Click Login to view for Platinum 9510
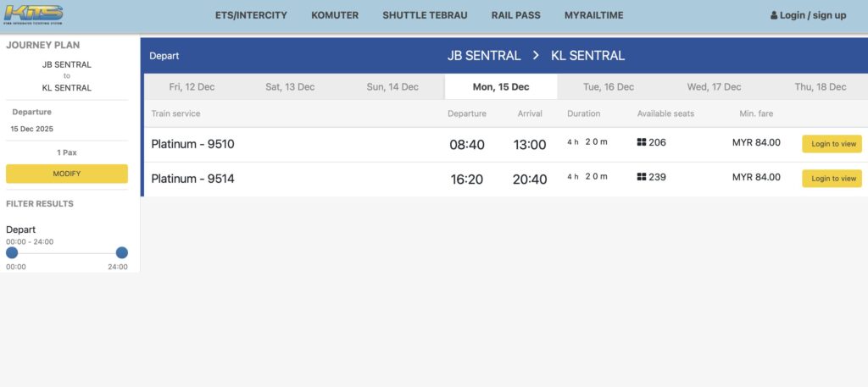 click(x=832, y=144)
